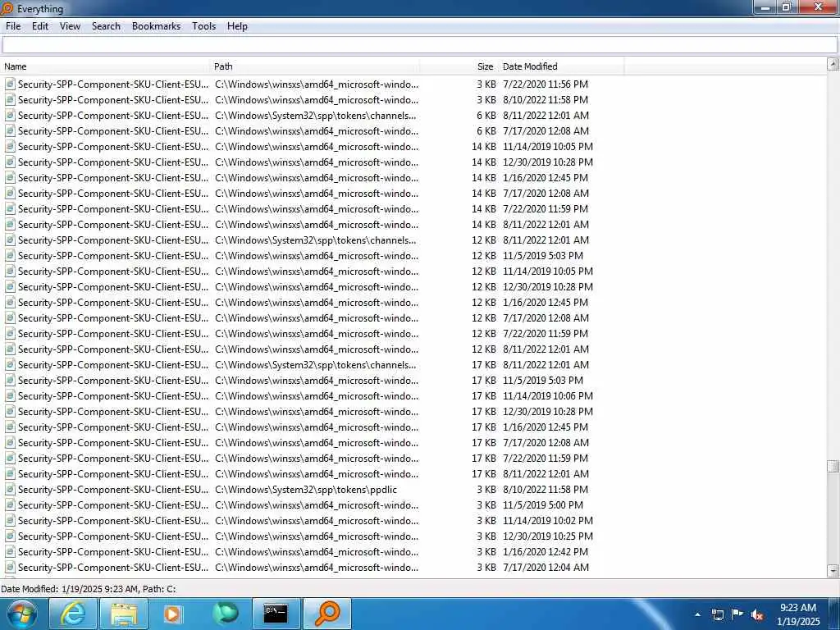The image size is (840, 630).
Task: Click file icon of 14 KB row dated 11/14/2019
Action: tap(10, 146)
